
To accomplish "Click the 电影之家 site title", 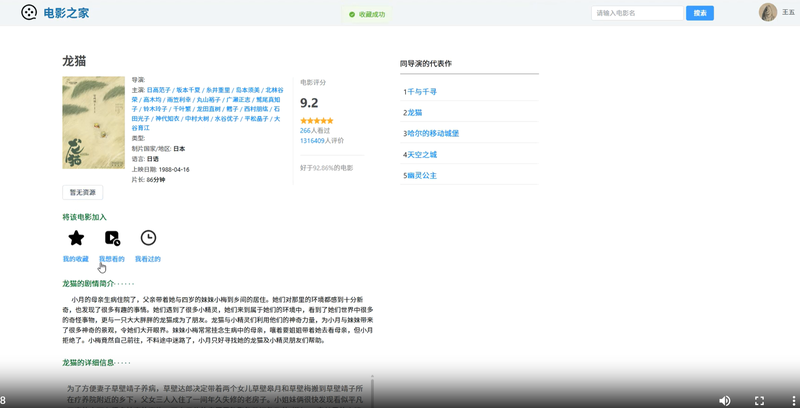I will click(66, 13).
